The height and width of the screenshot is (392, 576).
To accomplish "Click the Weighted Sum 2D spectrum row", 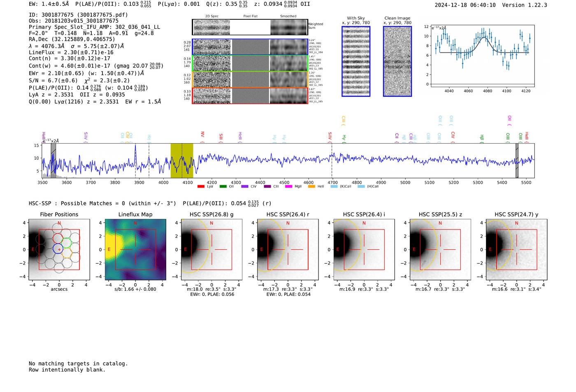I will 250,27.
